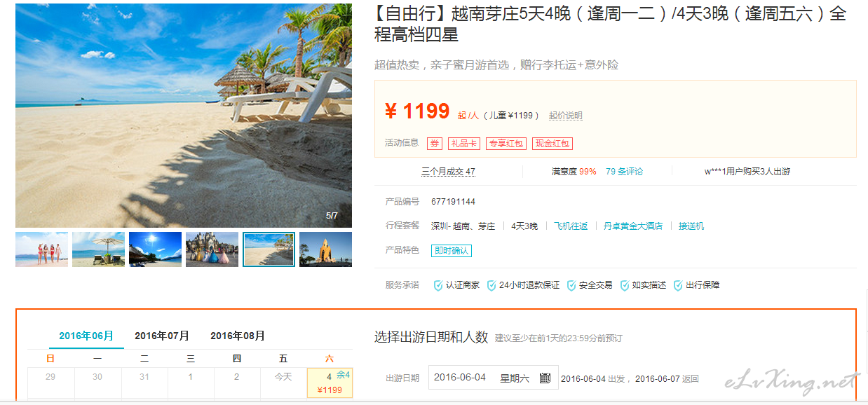Viewport: 868px width, 405px height.
Task: Select the bikini girls beach thumbnail
Action: [x=42, y=249]
